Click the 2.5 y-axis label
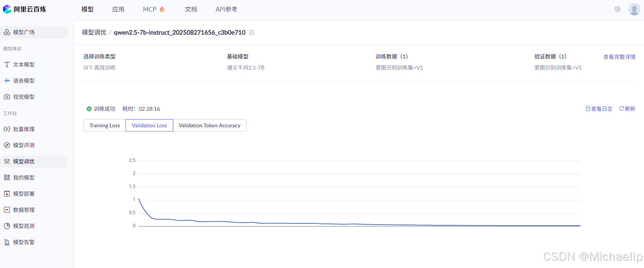The height and width of the screenshot is (268, 644). [132, 160]
